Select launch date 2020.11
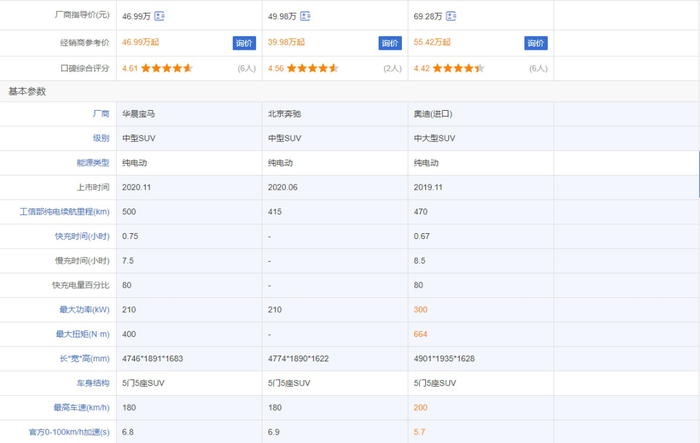Viewport: 700px width, 443px height. click(x=137, y=187)
